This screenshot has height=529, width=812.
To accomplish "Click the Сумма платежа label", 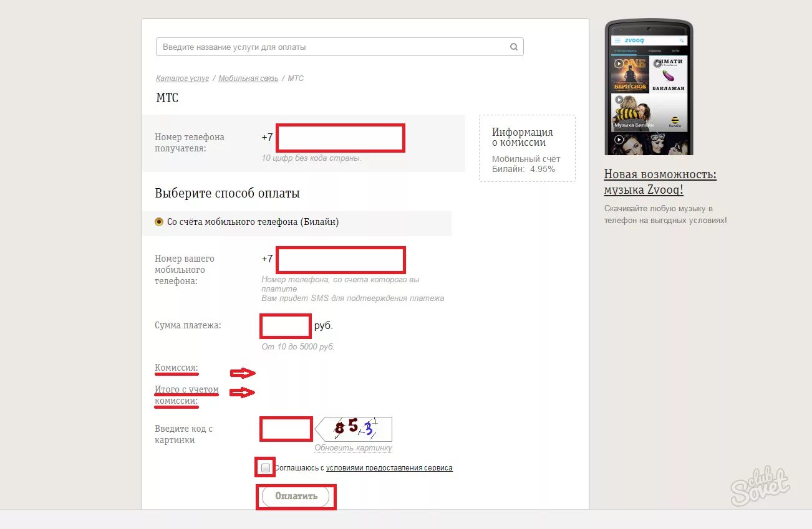I will pos(188,325).
